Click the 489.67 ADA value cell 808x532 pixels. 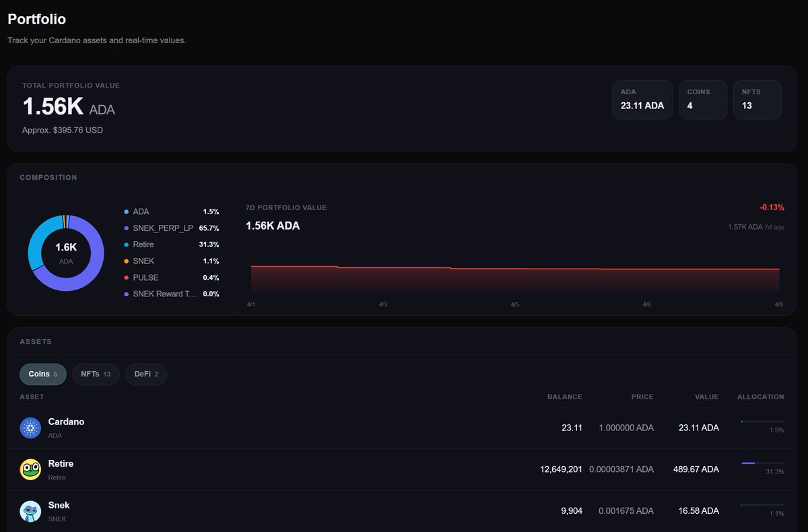coord(696,469)
